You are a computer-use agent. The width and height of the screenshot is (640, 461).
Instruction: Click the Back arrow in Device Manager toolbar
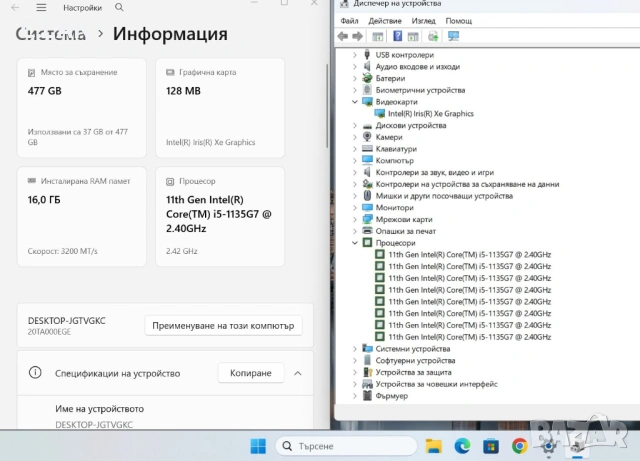tap(343, 36)
